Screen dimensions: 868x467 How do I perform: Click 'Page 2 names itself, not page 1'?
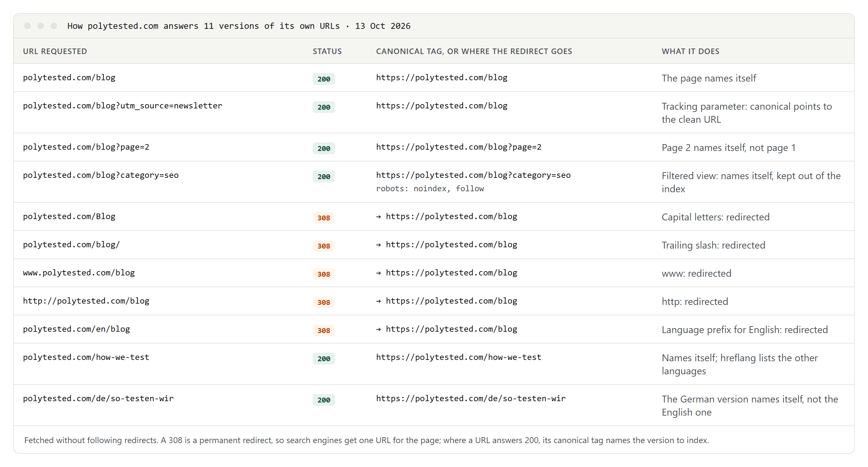728,148
